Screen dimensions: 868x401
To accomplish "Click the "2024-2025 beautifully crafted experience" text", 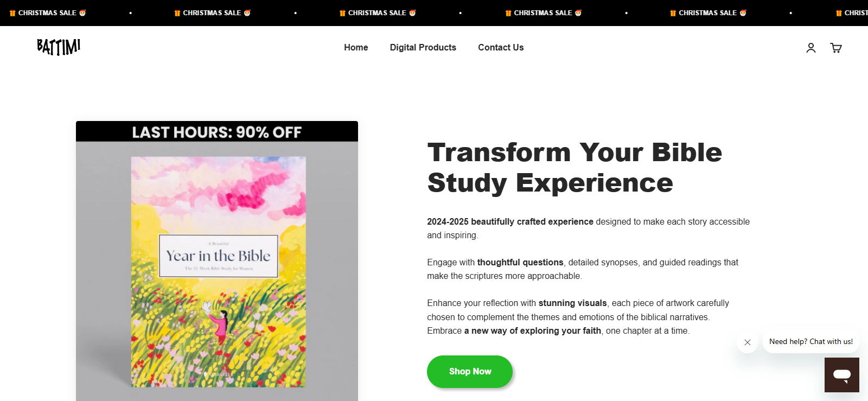I will tap(510, 222).
